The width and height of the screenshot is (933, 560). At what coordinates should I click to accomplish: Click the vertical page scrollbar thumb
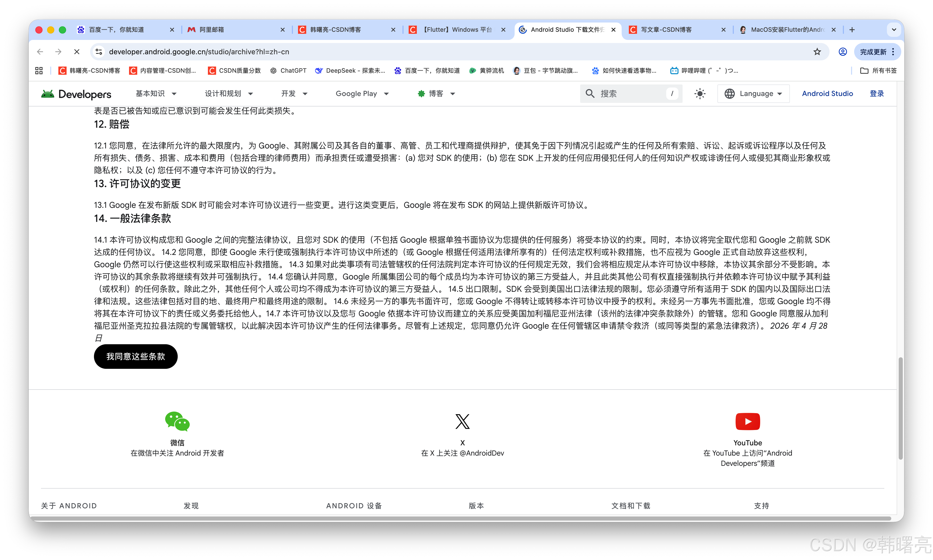click(x=900, y=408)
